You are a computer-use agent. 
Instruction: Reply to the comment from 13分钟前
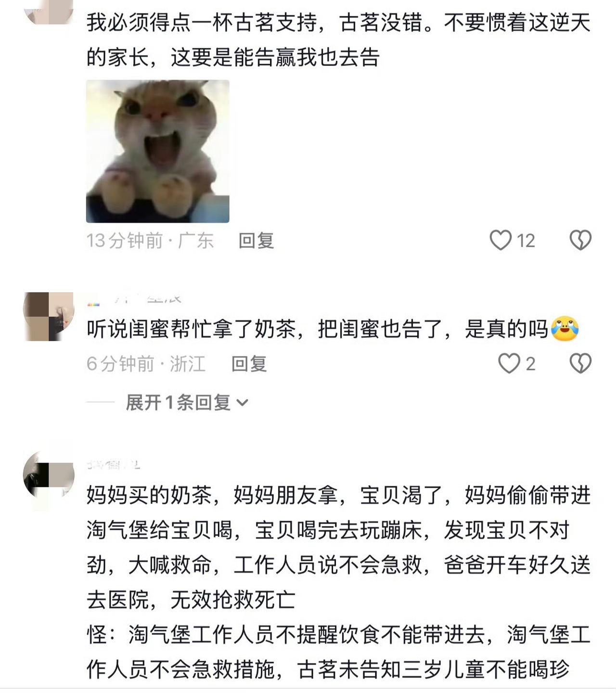click(x=256, y=241)
